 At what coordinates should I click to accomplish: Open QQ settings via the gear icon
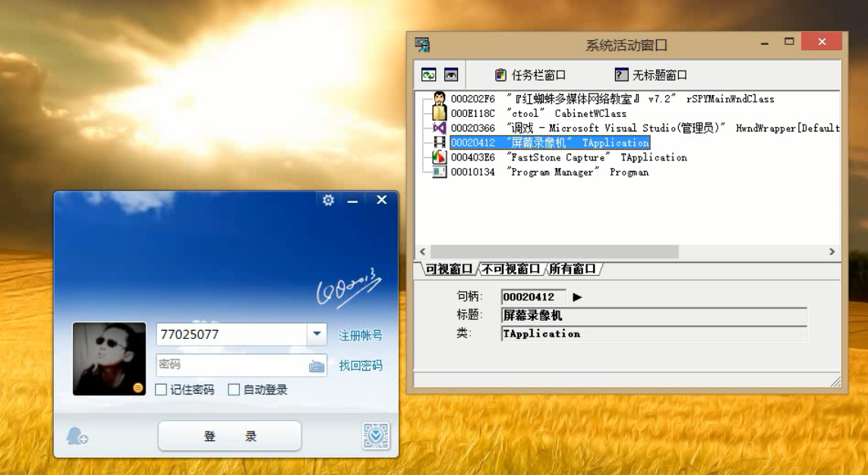[x=328, y=199]
